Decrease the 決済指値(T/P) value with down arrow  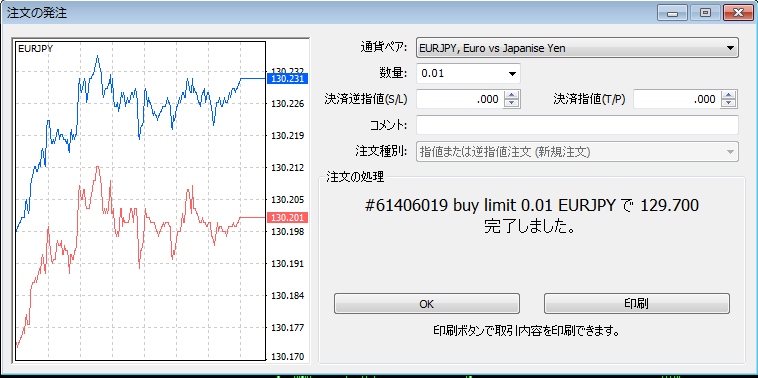[729, 103]
